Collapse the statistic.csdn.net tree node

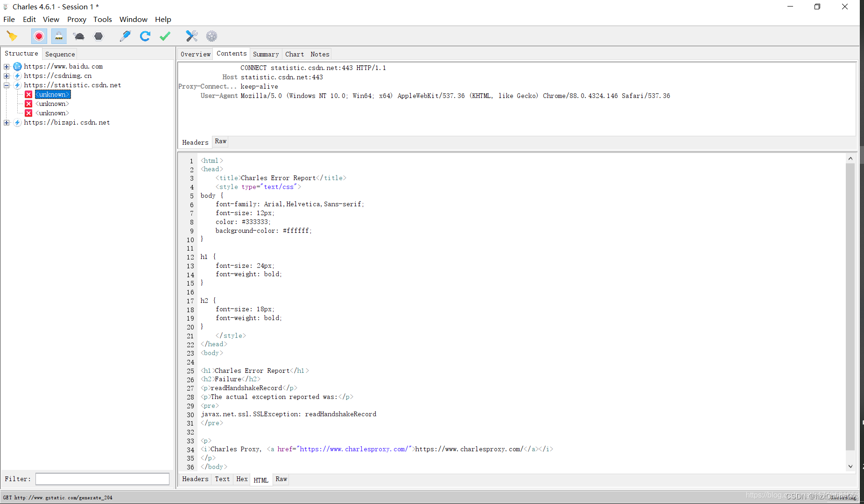click(x=7, y=85)
